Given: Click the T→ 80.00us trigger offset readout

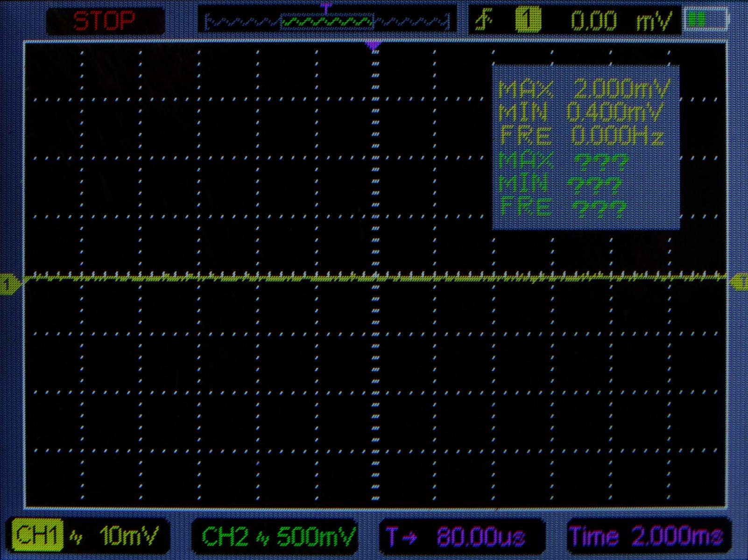Looking at the screenshot, I should pyautogui.click(x=456, y=536).
